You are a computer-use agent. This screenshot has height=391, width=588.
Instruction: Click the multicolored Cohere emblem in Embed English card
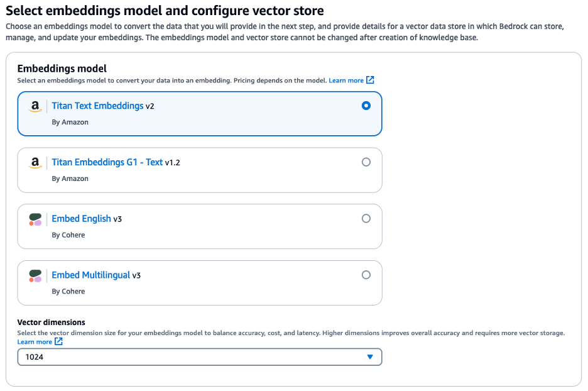coord(35,219)
